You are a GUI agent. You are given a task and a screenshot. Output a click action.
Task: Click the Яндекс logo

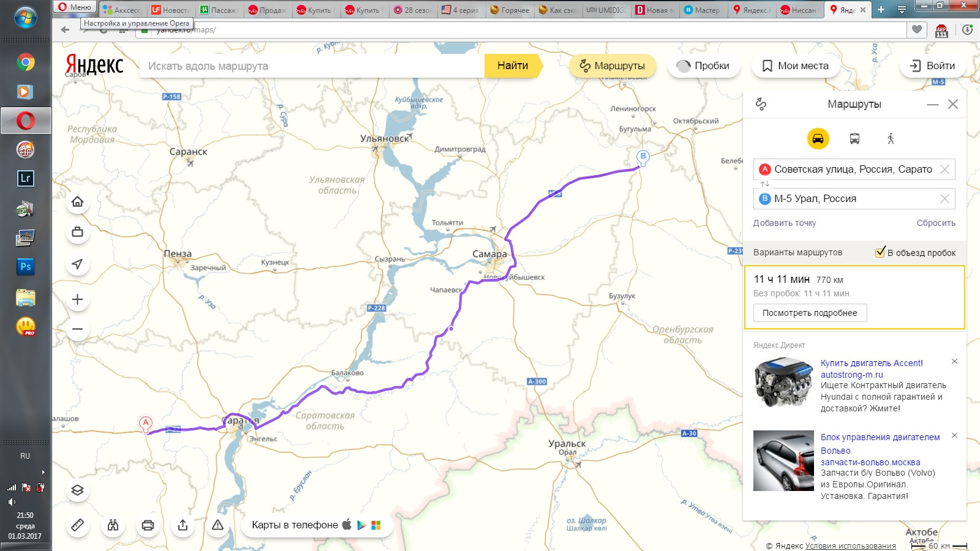coord(94,65)
